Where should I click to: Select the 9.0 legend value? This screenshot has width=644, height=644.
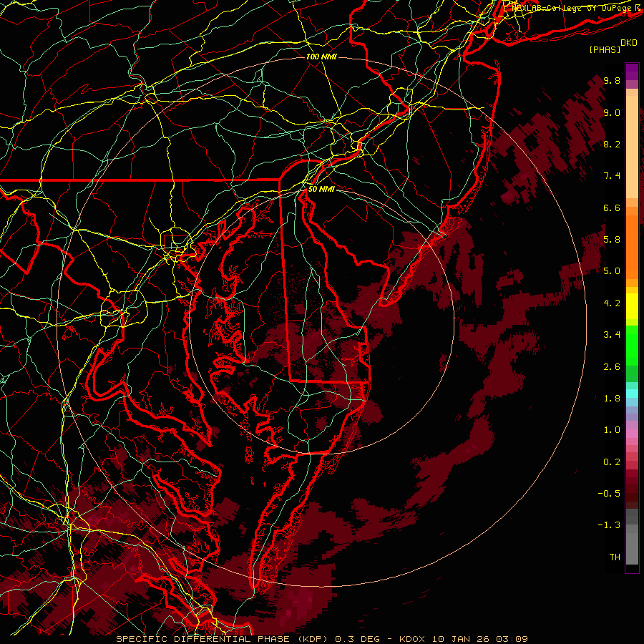pyautogui.click(x=612, y=112)
